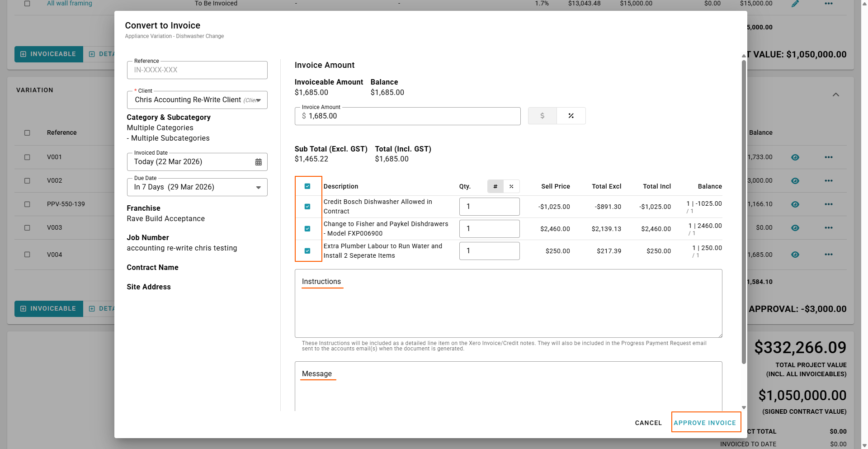868x449 pixels.
Task: Edit the All wall framing row
Action: point(795,4)
